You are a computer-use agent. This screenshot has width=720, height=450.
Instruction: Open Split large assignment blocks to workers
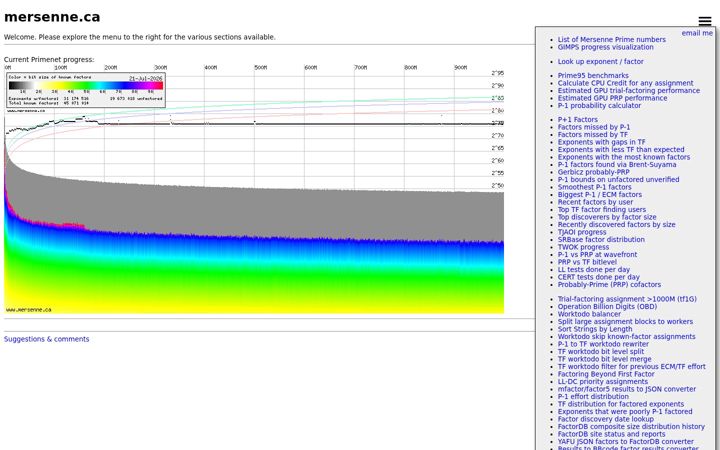[x=625, y=321]
